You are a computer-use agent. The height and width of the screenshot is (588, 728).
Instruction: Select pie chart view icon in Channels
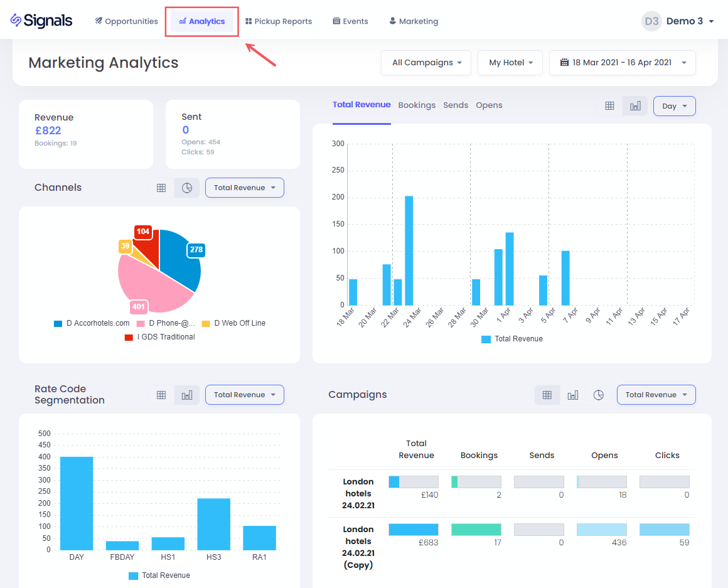pyautogui.click(x=187, y=188)
